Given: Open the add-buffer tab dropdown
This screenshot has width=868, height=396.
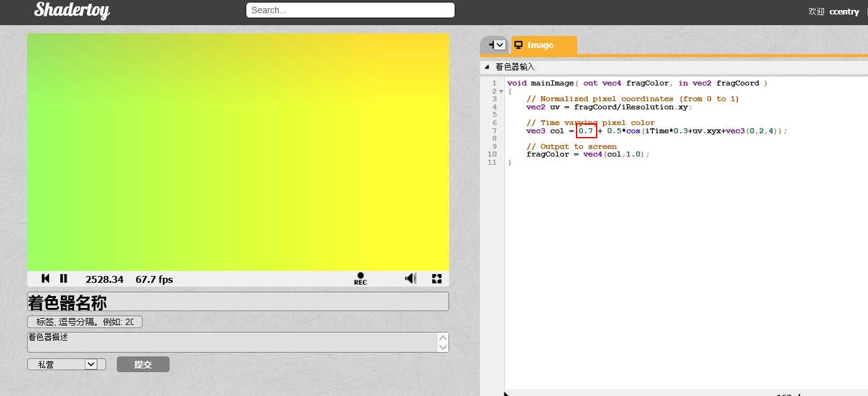Looking at the screenshot, I should tap(500, 45).
